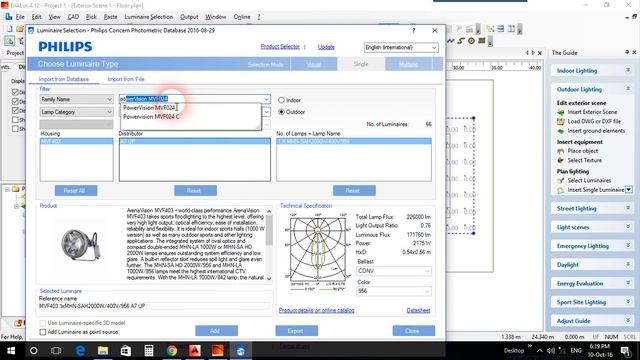Click the Place object icon

[561, 151]
